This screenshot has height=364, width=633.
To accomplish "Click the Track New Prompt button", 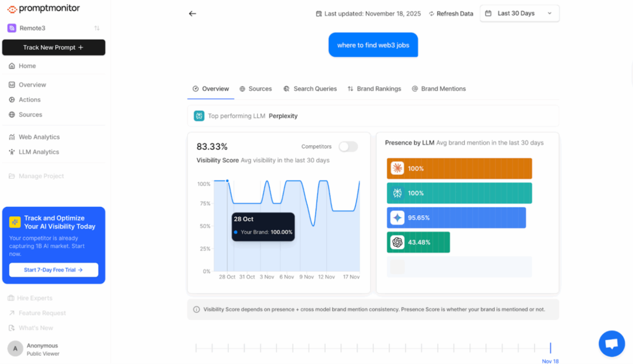I will (x=53, y=47).
